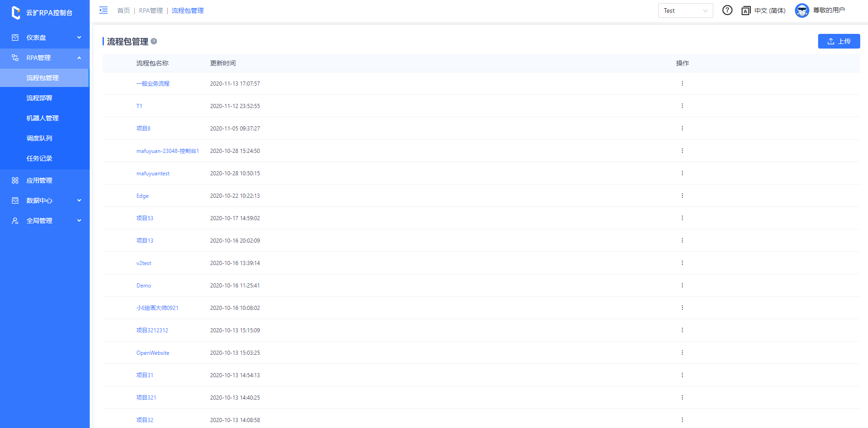The height and width of the screenshot is (428, 868).
Task: Click the 云扩RPA控制台 logo
Action: (42, 12)
